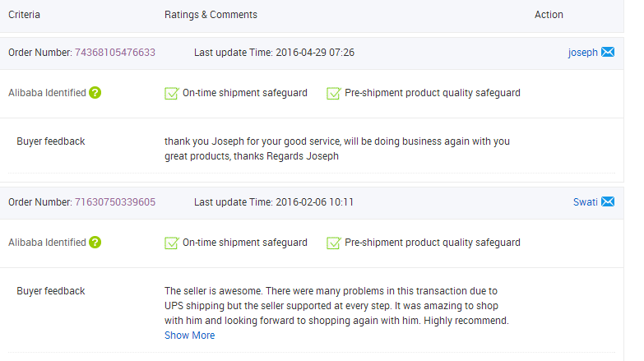Screen dimensions: 644x361
Task: Open order number 71630750339605
Action: pos(115,202)
